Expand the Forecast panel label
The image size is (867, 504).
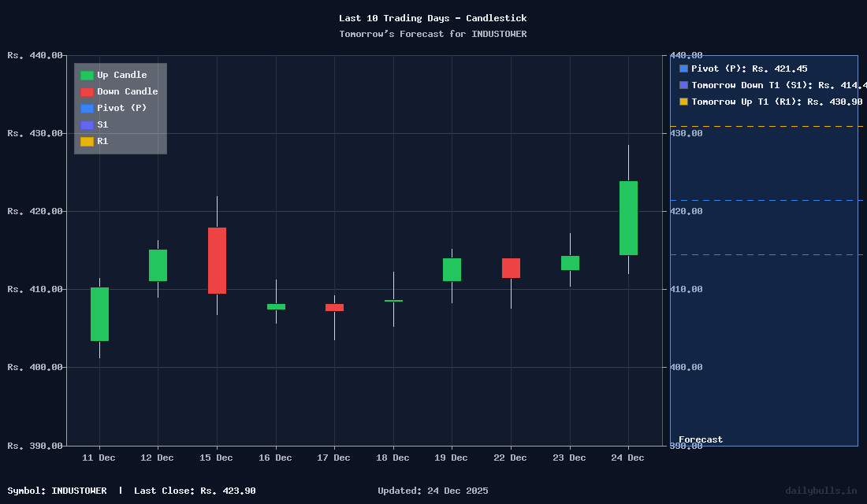coord(701,439)
